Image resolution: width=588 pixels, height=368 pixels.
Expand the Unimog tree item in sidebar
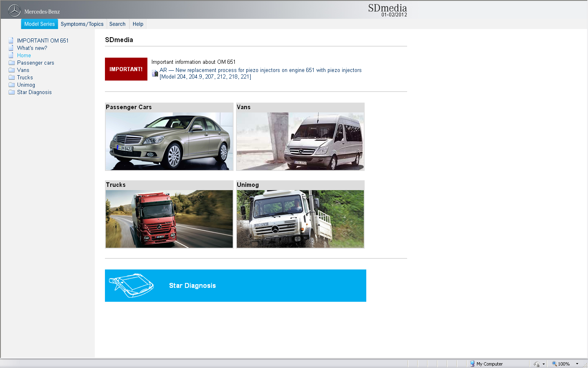pos(26,85)
